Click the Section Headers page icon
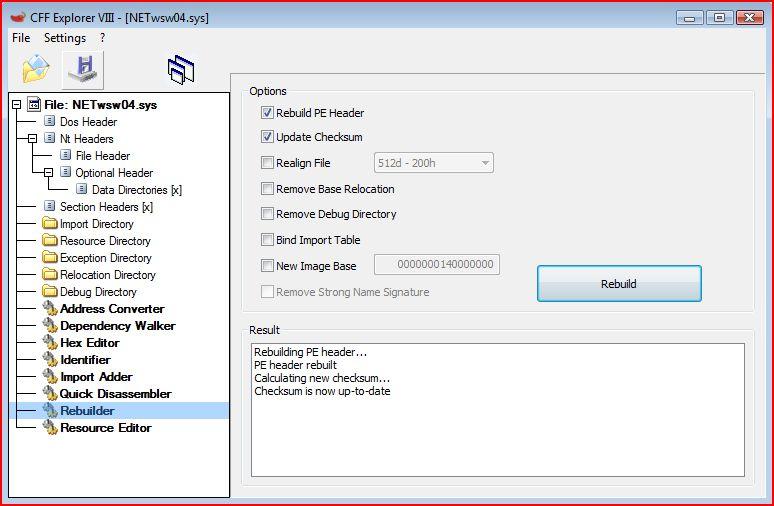The height and width of the screenshot is (506, 774). [x=49, y=206]
